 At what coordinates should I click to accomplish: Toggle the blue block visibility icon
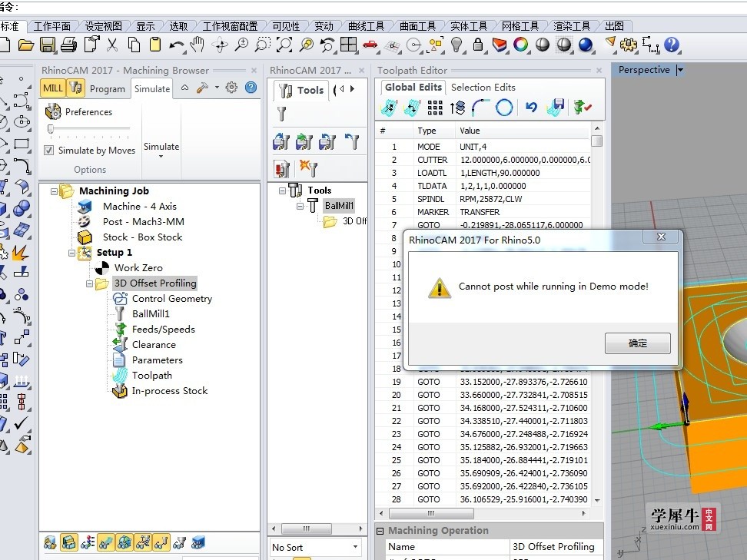[x=198, y=542]
